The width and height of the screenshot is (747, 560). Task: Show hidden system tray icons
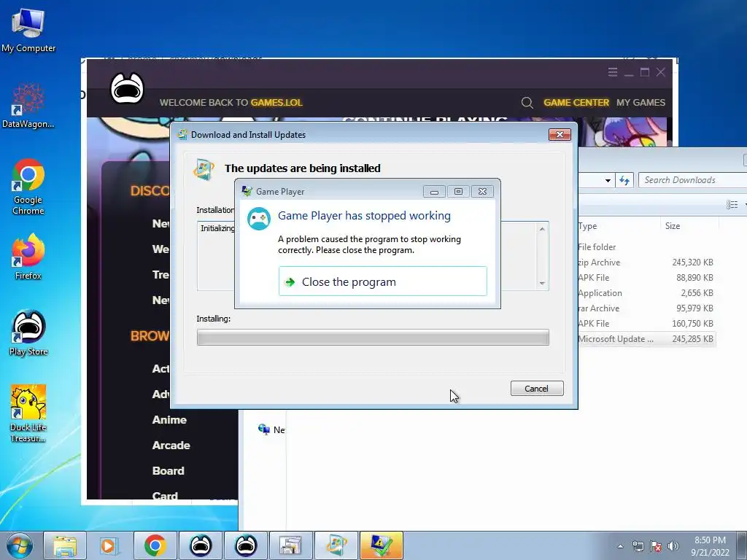coord(620,546)
